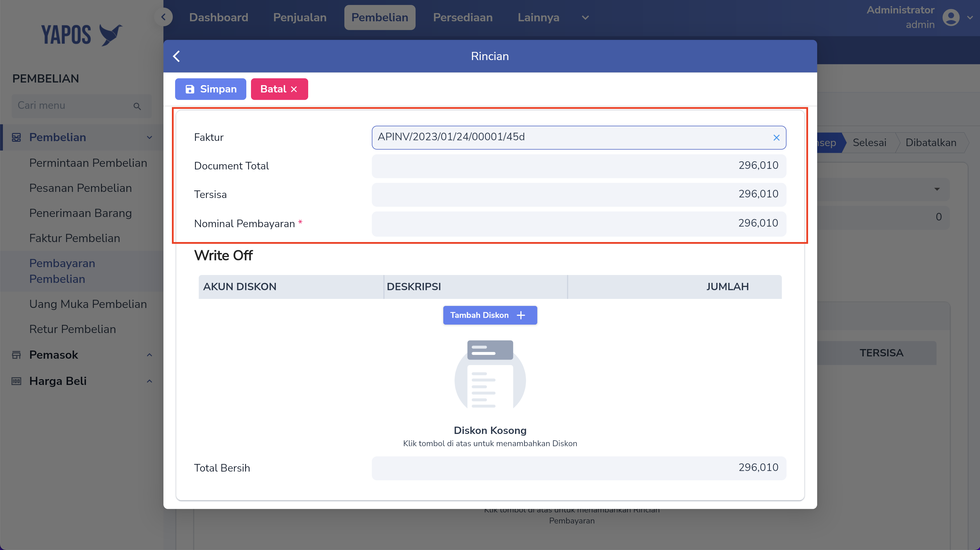Open the Persediaan menu
The image size is (980, 550).
click(463, 17)
